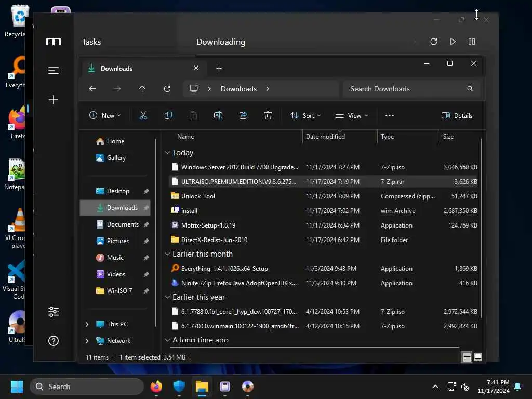532x399 pixels.
Task: Go back in File Explorer
Action: [x=92, y=89]
